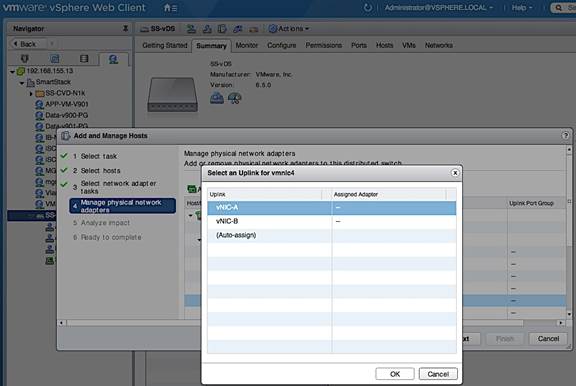
Task: Open Networking navigator tab
Action: [x=114, y=59]
